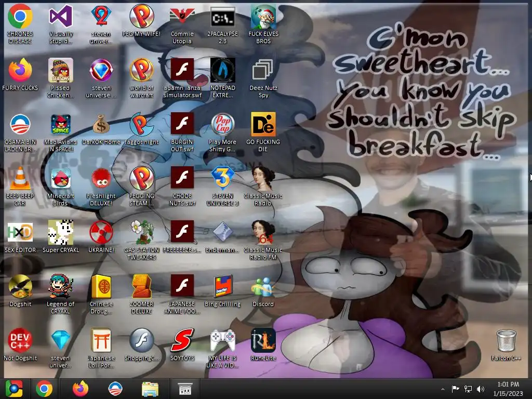Launch the RuneLite desktop shortcut
The image size is (532, 399).
[263, 340]
